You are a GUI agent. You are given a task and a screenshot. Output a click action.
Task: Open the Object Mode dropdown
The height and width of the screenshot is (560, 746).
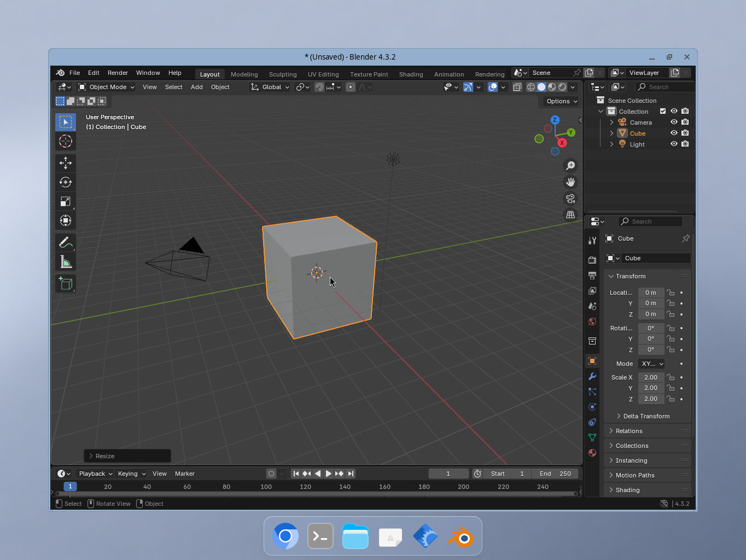[106, 87]
